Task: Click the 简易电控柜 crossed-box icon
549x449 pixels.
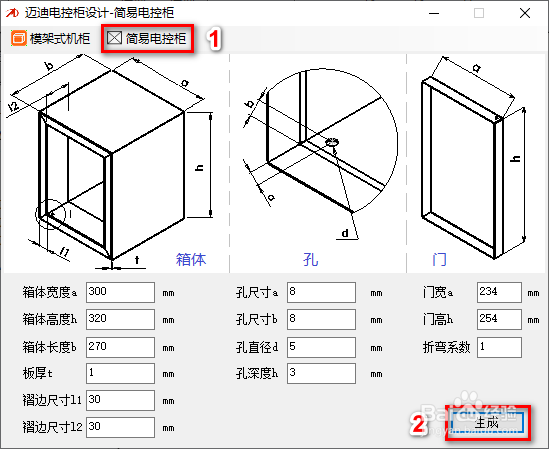Action: tap(114, 38)
